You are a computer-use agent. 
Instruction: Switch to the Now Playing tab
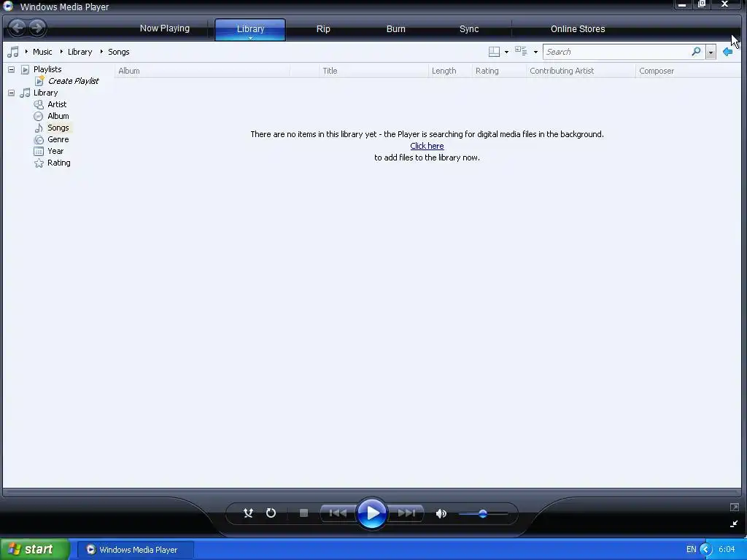click(164, 28)
